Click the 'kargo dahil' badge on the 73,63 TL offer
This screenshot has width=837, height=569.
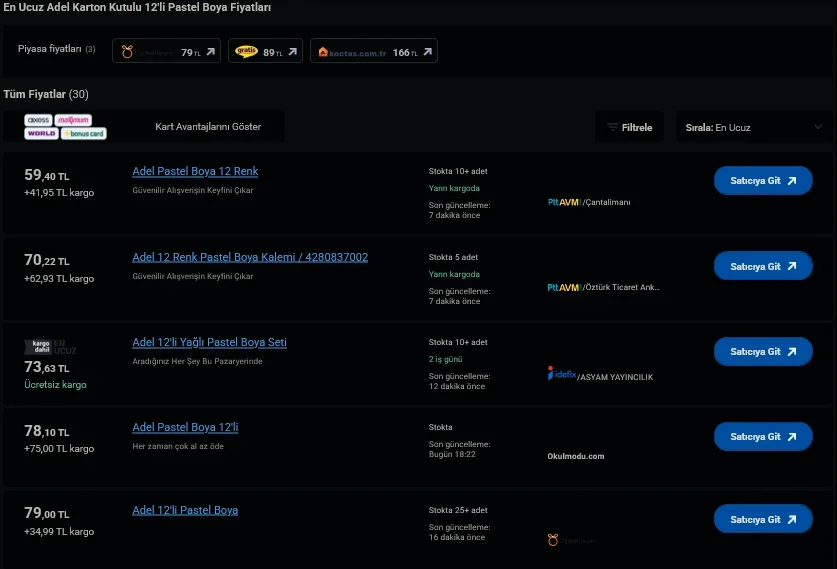[x=41, y=347]
